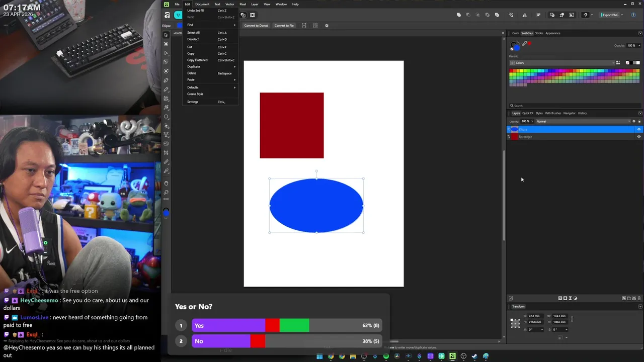This screenshot has width=644, height=362.
Task: Open the Colors palette dropdown
Action: pyautogui.click(x=562, y=63)
